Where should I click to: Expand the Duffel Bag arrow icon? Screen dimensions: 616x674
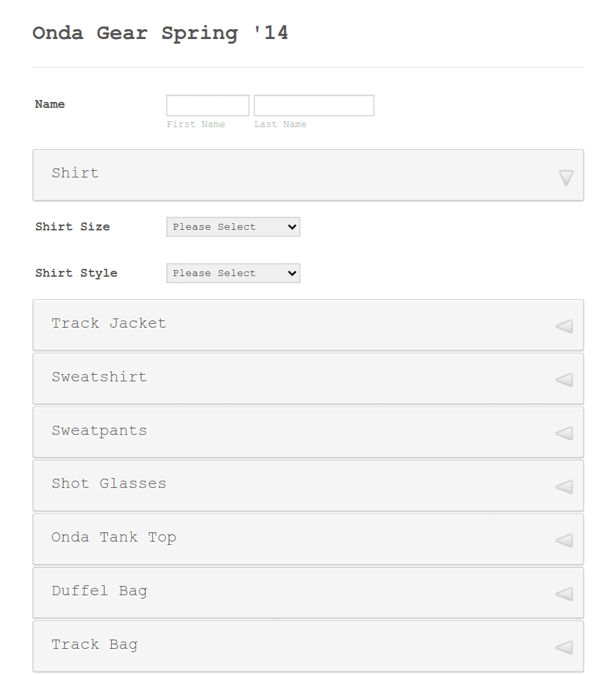tap(564, 594)
